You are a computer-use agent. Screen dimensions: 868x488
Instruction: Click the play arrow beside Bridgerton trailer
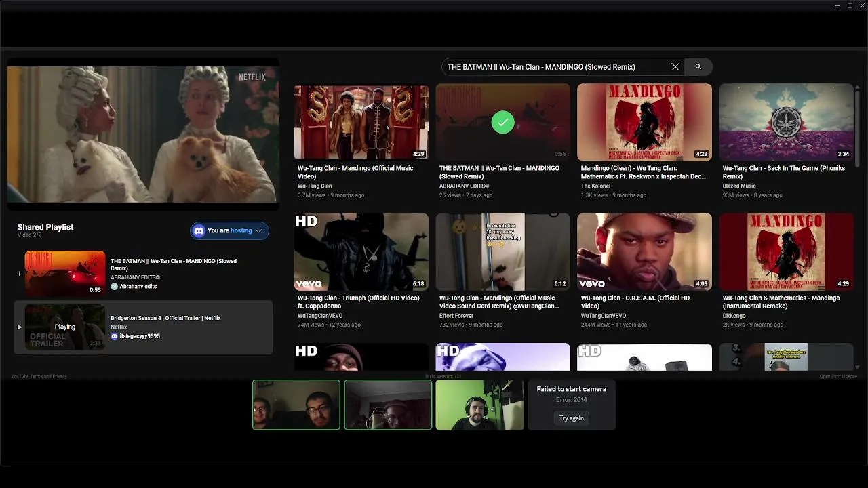click(19, 327)
